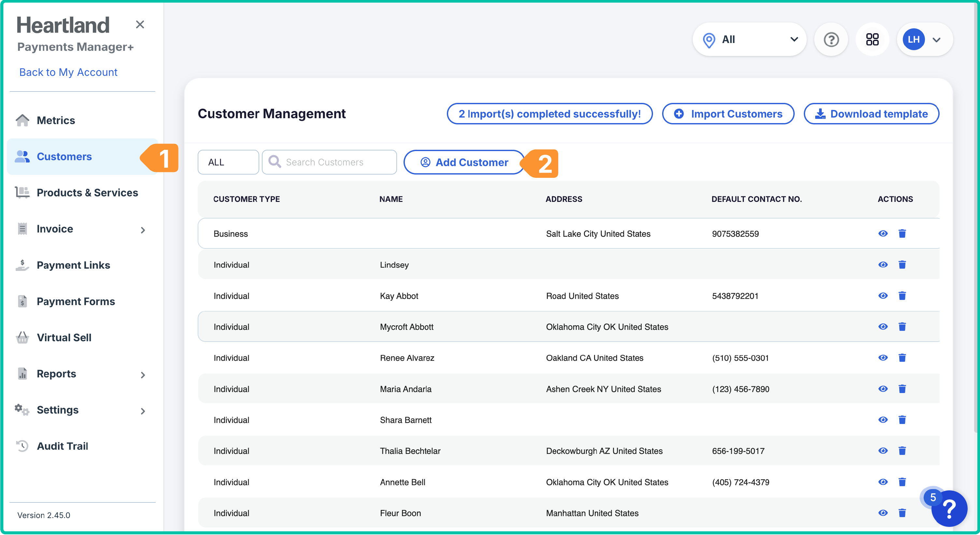
Task: View customer Thalia Bechtelar
Action: coord(883,451)
